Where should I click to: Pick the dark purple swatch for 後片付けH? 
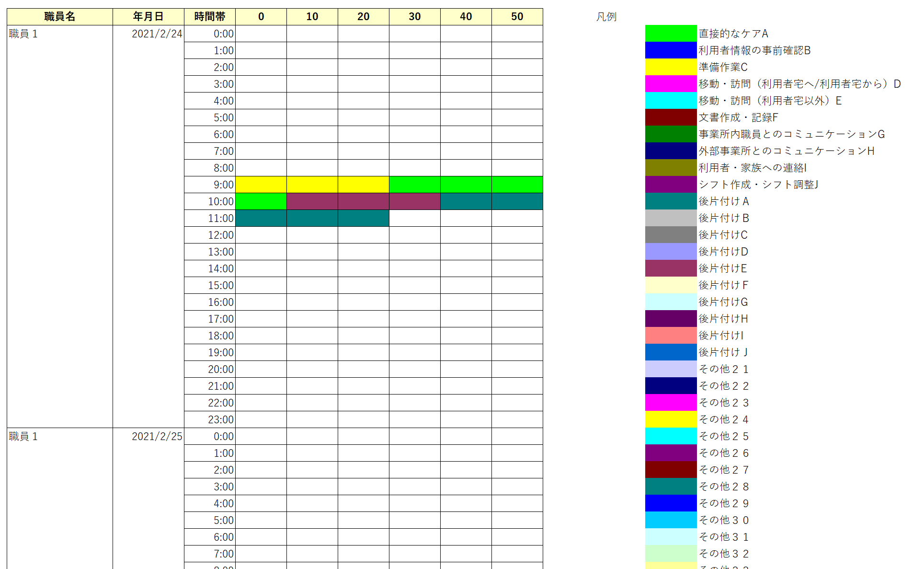671,319
